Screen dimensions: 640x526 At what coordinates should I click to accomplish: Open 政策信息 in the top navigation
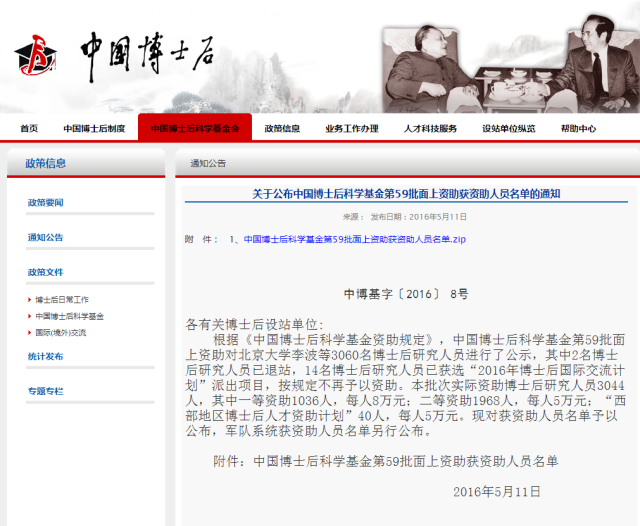[x=282, y=128]
